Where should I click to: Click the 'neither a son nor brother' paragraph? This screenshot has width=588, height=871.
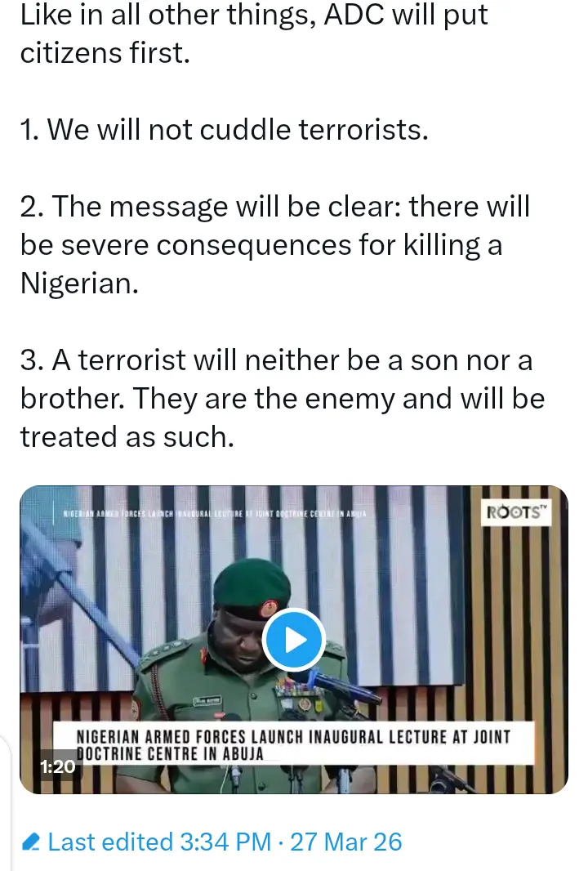(283, 398)
